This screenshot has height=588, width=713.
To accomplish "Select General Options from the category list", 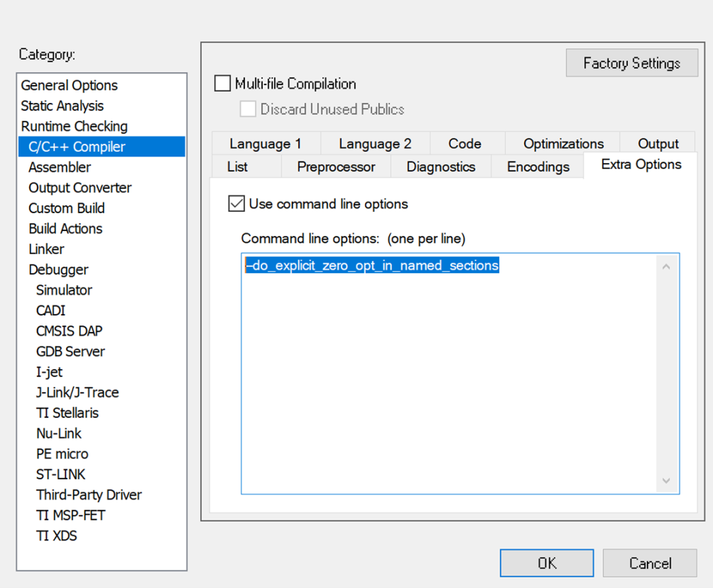I will pos(69,85).
